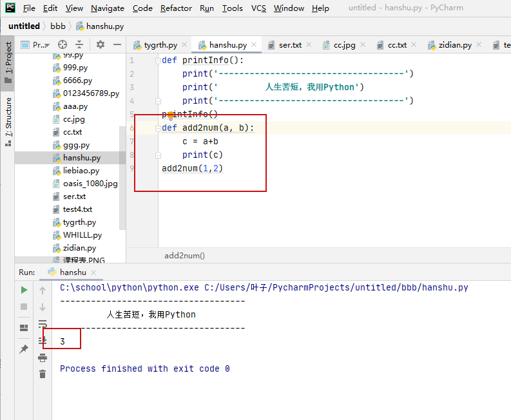Image resolution: width=511 pixels, height=420 pixels.
Task: Click the untitled breadcrumb
Action: (x=24, y=26)
